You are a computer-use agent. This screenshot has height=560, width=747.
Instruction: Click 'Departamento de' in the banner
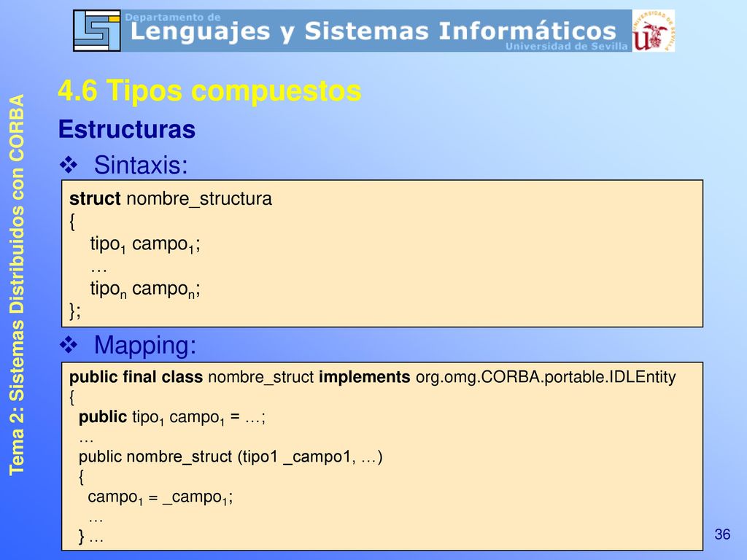pos(172,17)
